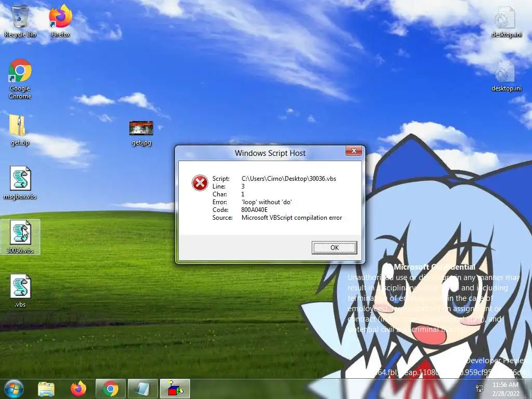
Task: Switch to the colored cube taskbar app
Action: (175, 389)
